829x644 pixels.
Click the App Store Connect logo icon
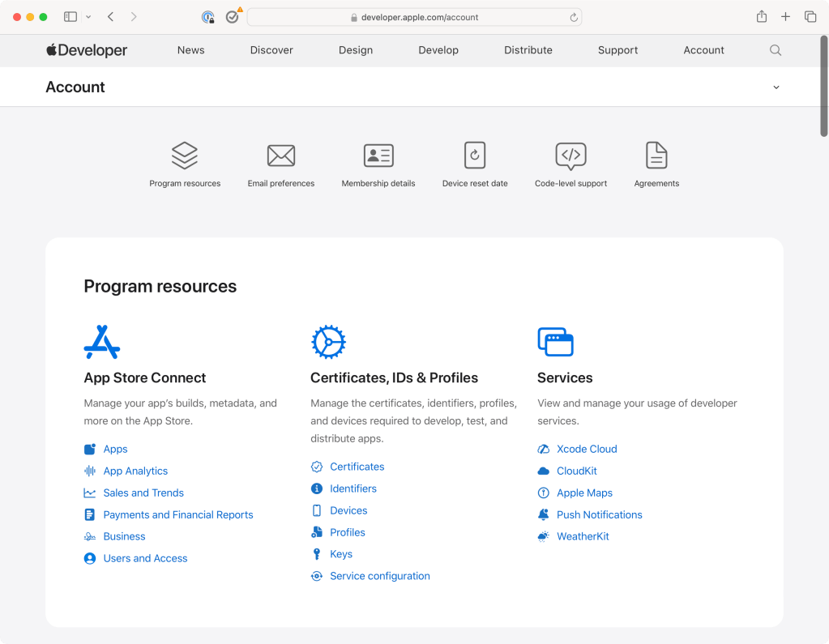coord(102,342)
